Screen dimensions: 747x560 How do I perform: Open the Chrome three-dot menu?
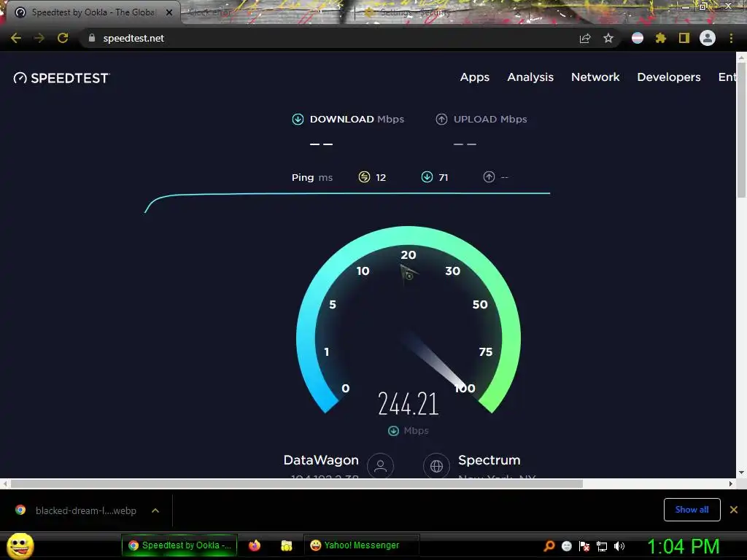tap(731, 38)
